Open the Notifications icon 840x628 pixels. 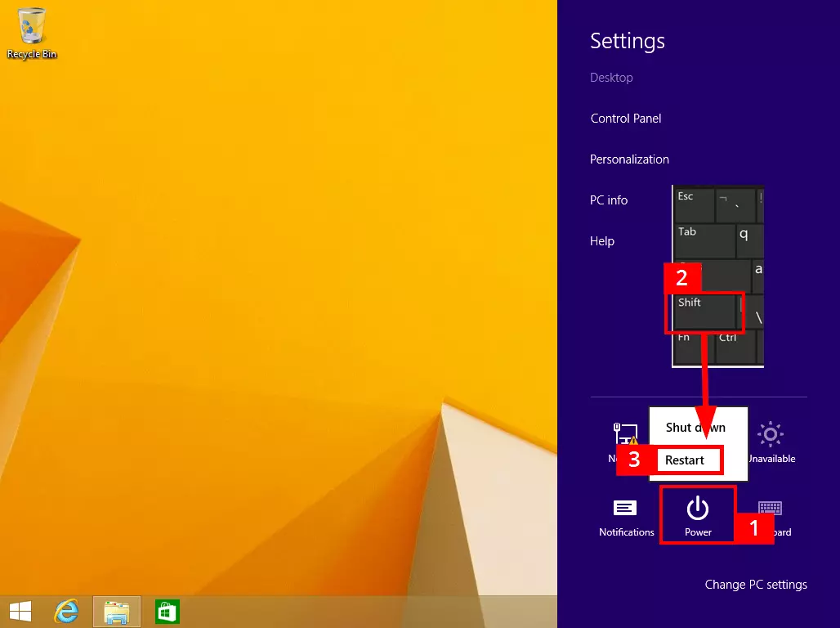[x=626, y=517]
